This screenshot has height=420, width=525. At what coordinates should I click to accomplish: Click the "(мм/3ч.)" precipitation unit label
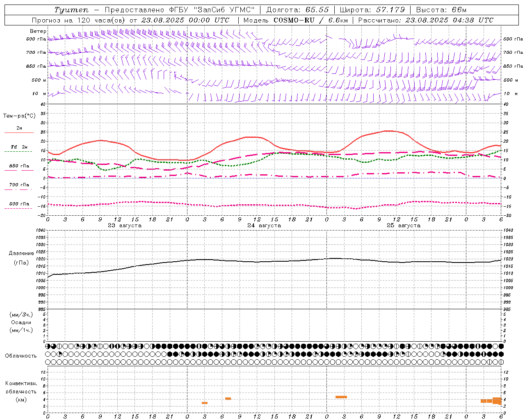pyautogui.click(x=21, y=315)
